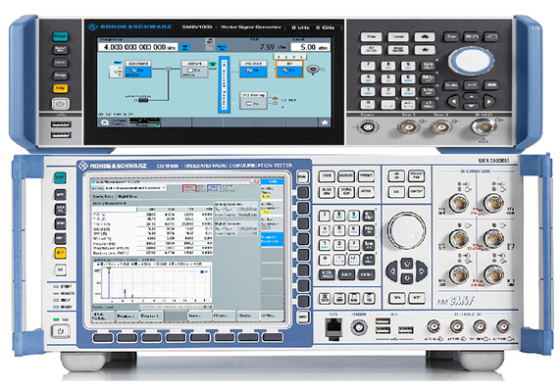The height and width of the screenshot is (392, 560).
Task: Expand the I/Q Stream Mapper blue vertical bar
Action: pos(224,84)
